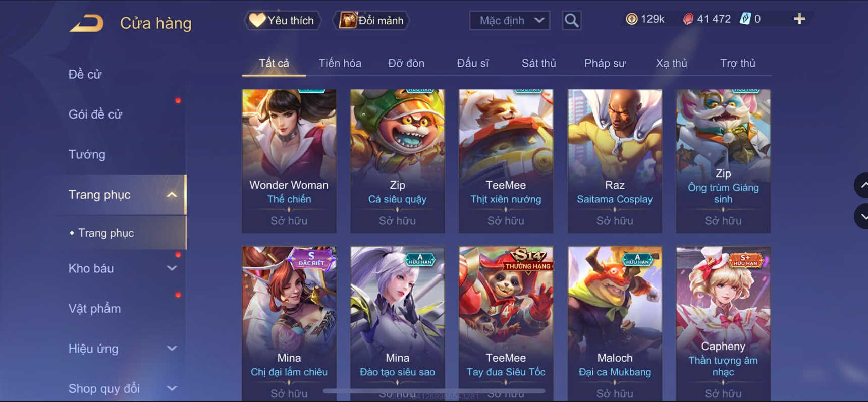The height and width of the screenshot is (402, 868).
Task: Select the Raz Saitama Cosplay skin card
Action: (615, 161)
